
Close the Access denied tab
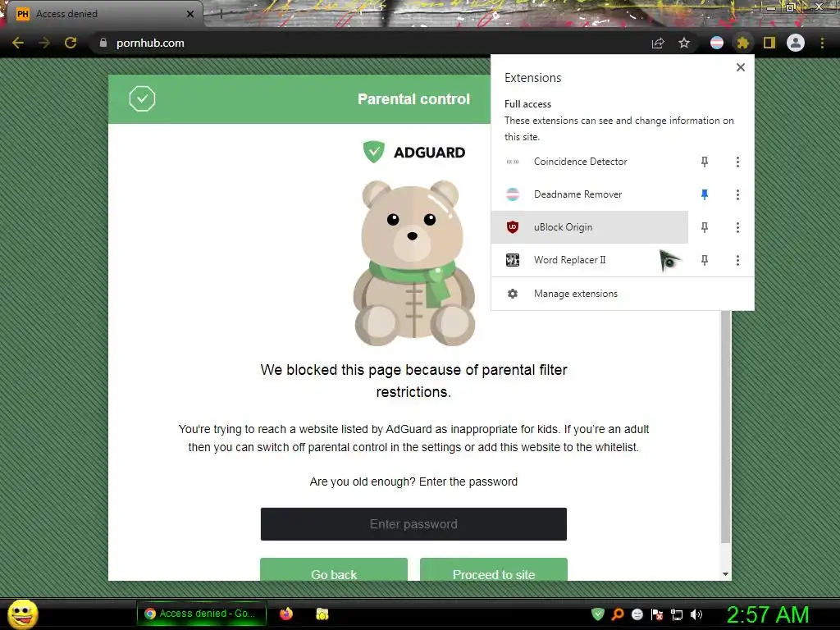pos(189,14)
